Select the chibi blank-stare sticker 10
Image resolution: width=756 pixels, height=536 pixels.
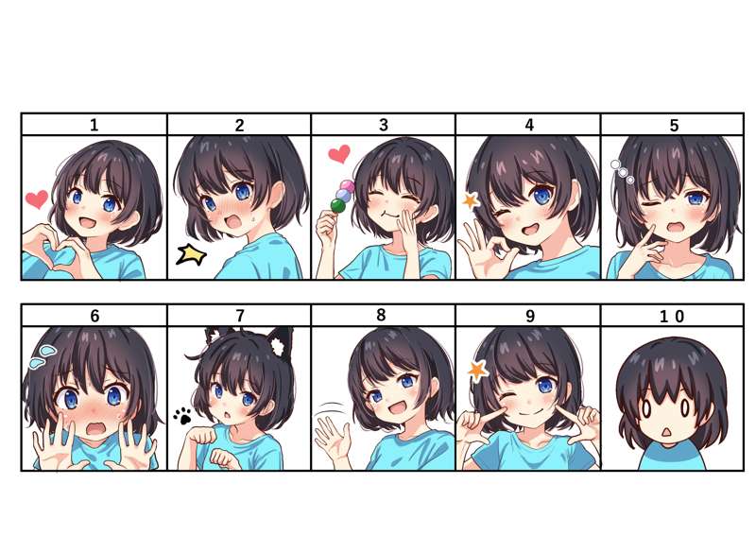click(673, 398)
